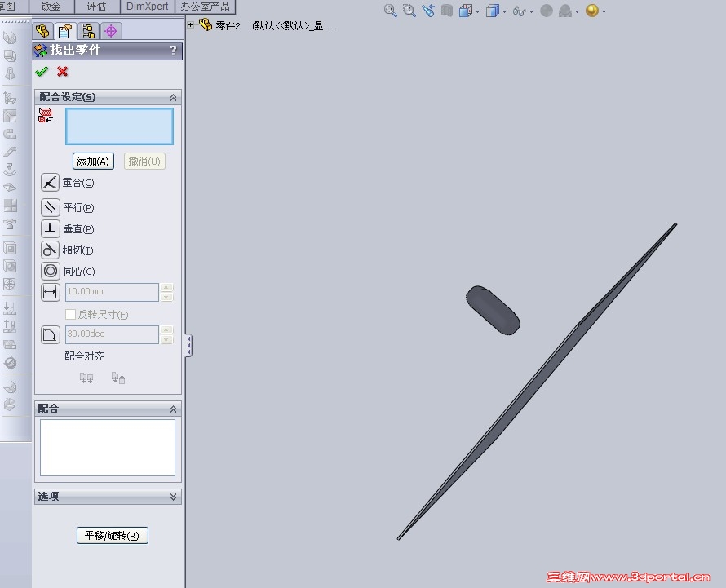Screen dimensions: 726x588
Task: Increase the 10.00mm distance value
Action: 166,288
